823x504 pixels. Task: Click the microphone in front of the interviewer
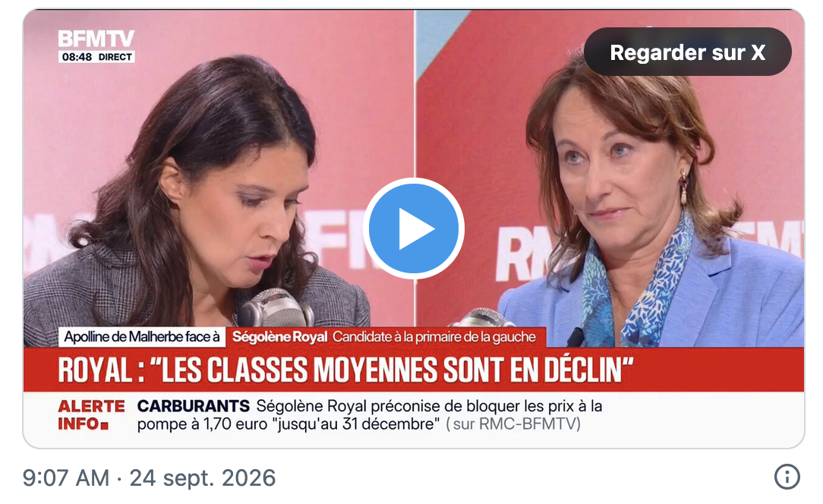[277, 308]
